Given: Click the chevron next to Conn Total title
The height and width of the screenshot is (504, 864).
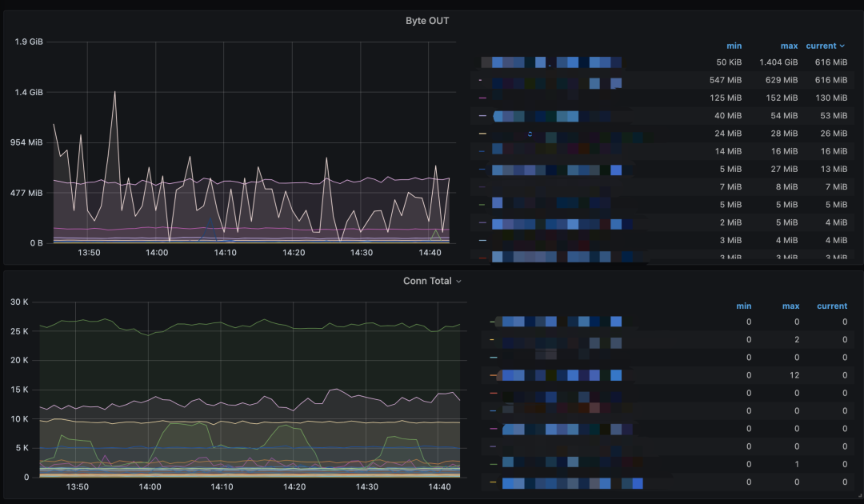Looking at the screenshot, I should tap(458, 282).
